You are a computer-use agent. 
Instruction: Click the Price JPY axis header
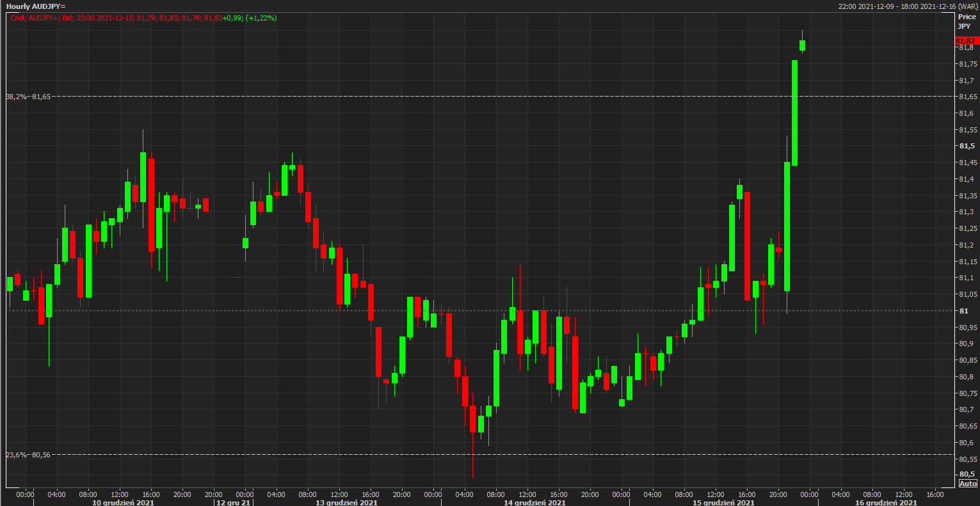pos(966,21)
